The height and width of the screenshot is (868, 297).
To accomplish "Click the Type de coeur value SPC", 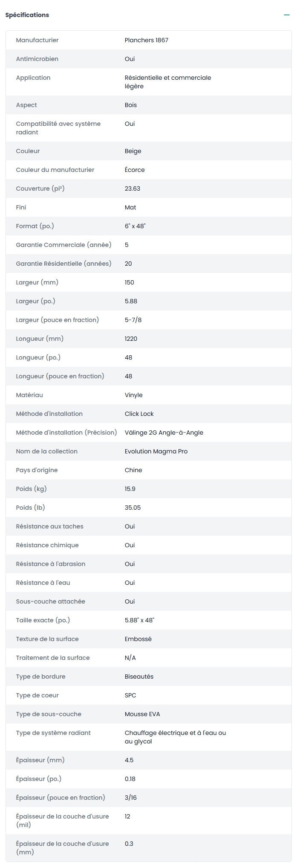I will 130,695.
